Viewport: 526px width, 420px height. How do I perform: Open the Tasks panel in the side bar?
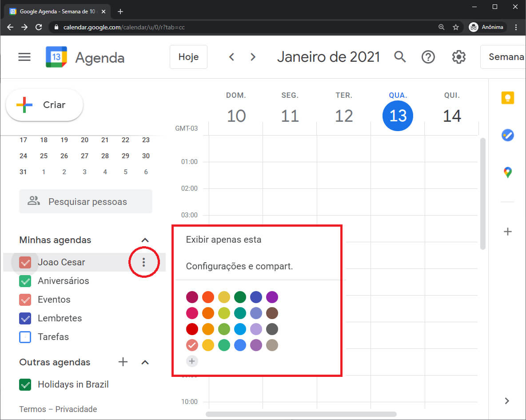[507, 135]
